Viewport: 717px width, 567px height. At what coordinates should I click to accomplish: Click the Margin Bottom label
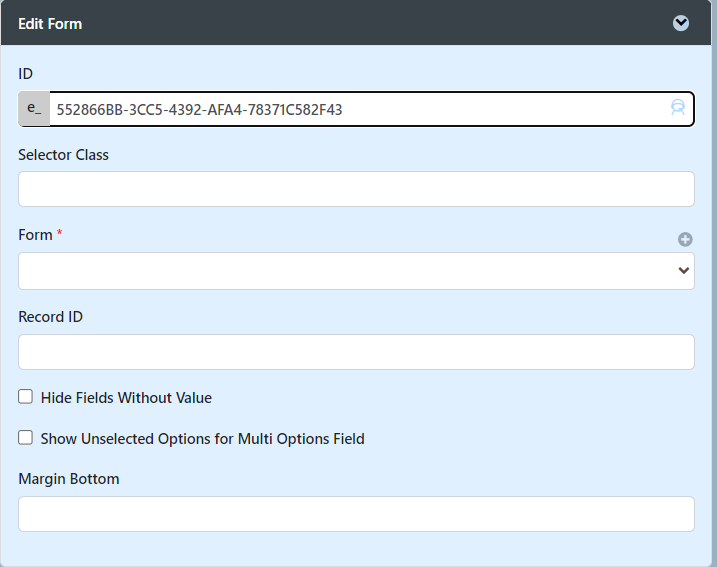[x=68, y=479]
